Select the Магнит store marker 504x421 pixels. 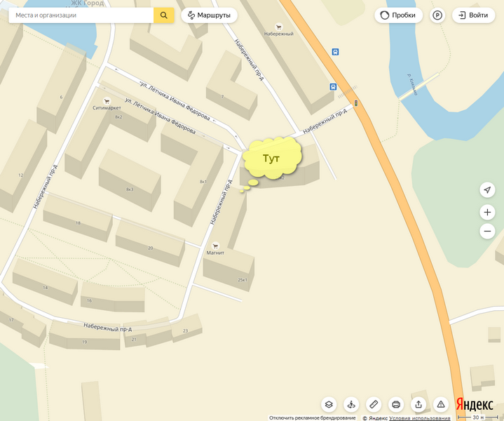point(215,246)
